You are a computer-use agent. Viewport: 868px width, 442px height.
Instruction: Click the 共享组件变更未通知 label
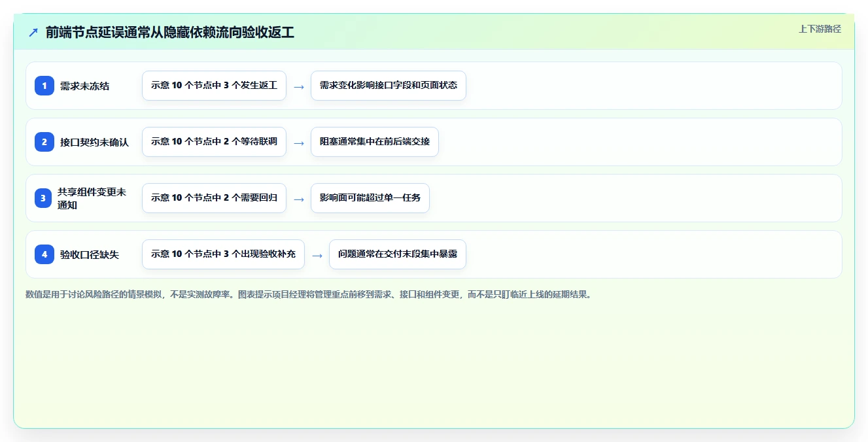click(x=92, y=198)
